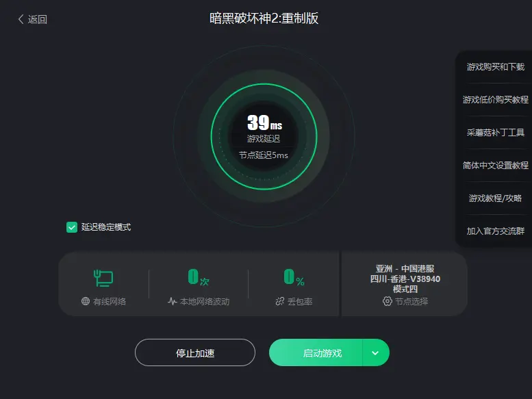The image size is (532, 399).
Task: Open 节点选择 node selection
Action: [x=405, y=301]
